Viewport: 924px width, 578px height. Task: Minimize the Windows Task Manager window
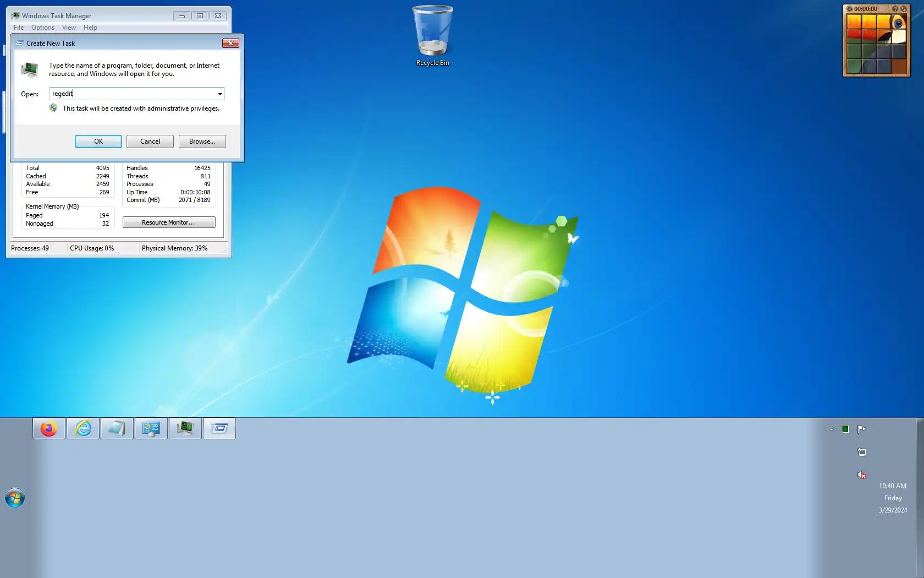pyautogui.click(x=182, y=16)
